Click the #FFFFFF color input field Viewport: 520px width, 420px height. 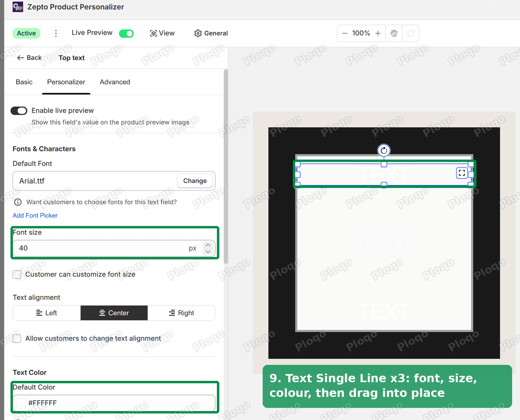(x=114, y=403)
